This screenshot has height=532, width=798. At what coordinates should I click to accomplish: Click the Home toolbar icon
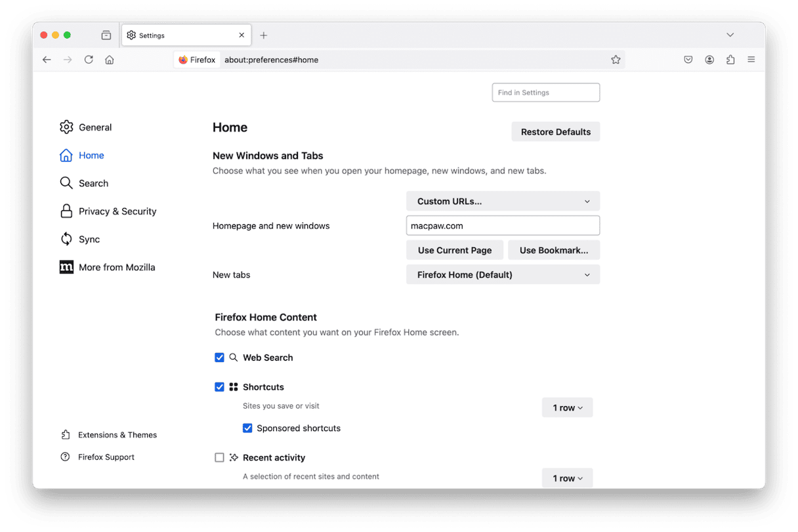tap(110, 60)
